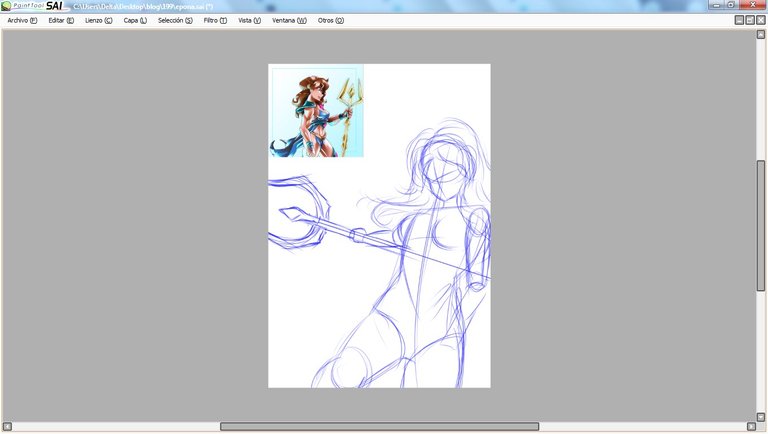Click horizontal scrollbar left arrow
Screen dimensions: 768x434
tap(7, 427)
